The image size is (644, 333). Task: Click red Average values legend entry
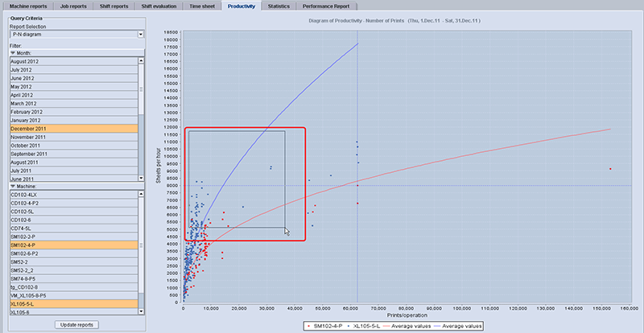click(x=407, y=326)
